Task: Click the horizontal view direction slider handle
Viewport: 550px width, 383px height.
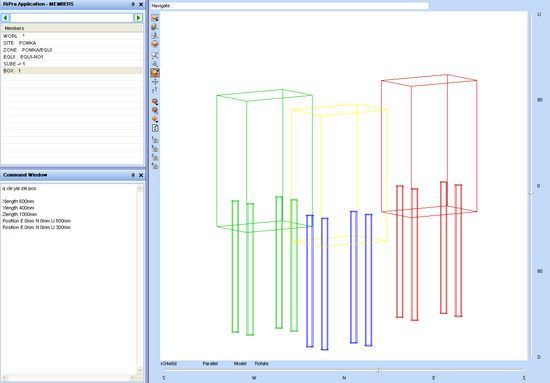Action: click(378, 370)
